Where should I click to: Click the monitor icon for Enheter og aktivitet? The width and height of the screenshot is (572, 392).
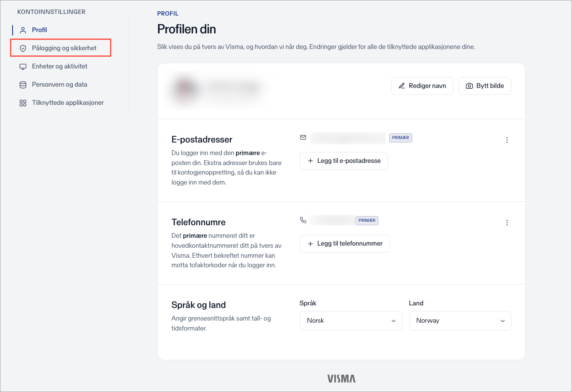point(23,66)
